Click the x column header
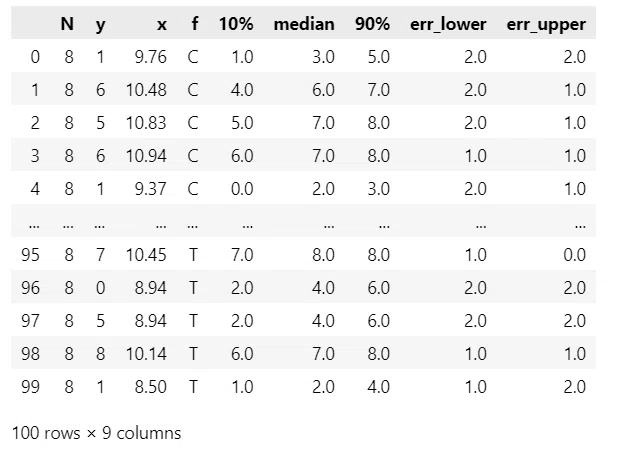Viewport: 629px width, 461px height. (x=162, y=25)
